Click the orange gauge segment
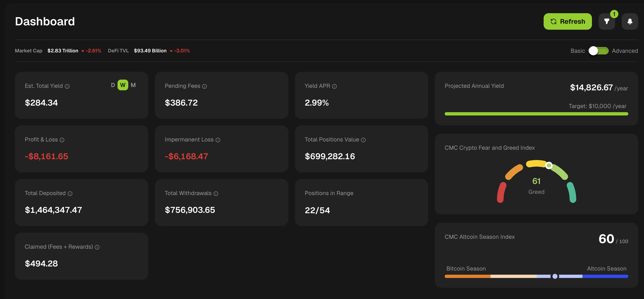The image size is (644, 299). click(514, 172)
